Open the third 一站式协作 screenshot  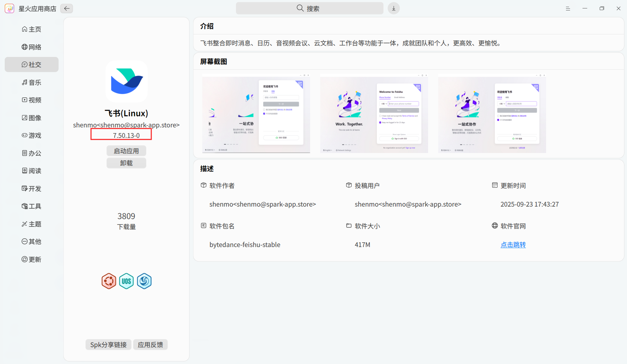coord(492,114)
